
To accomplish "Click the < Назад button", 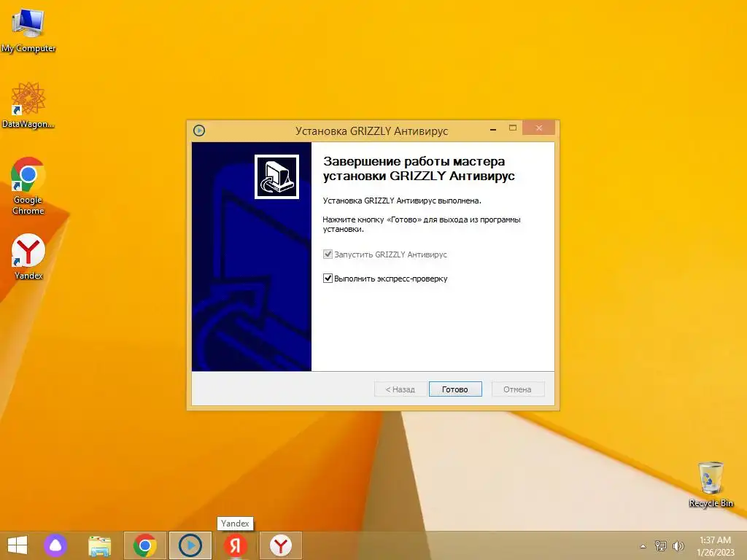I will tap(400, 389).
